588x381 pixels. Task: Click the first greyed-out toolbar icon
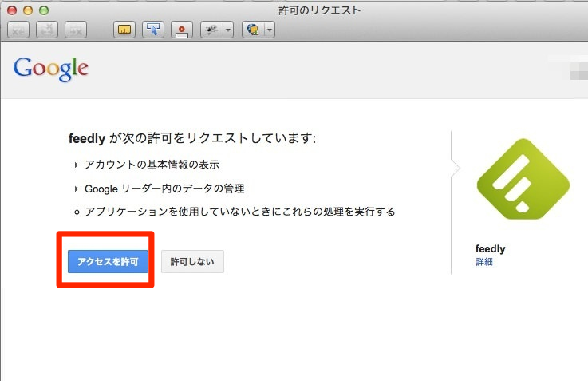tap(18, 30)
